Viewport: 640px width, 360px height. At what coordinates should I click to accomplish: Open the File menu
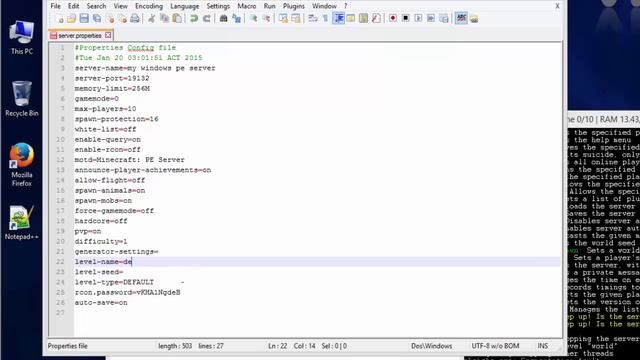[56, 6]
